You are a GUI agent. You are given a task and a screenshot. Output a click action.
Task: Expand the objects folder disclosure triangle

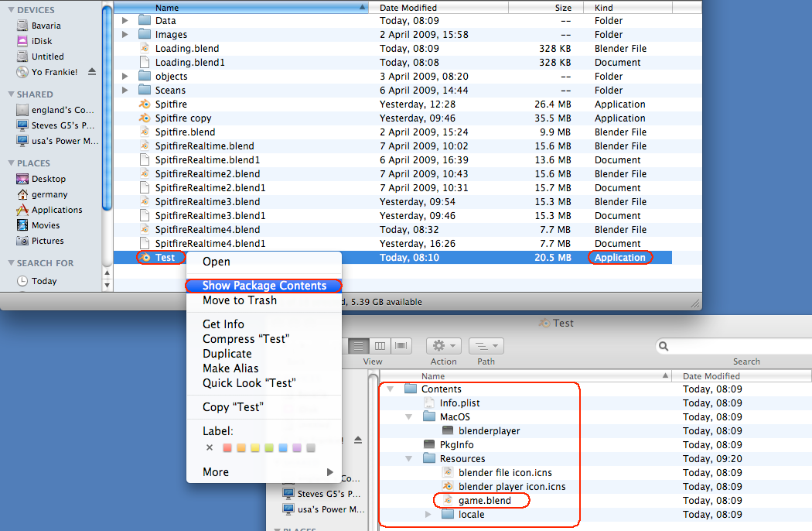[x=125, y=76]
